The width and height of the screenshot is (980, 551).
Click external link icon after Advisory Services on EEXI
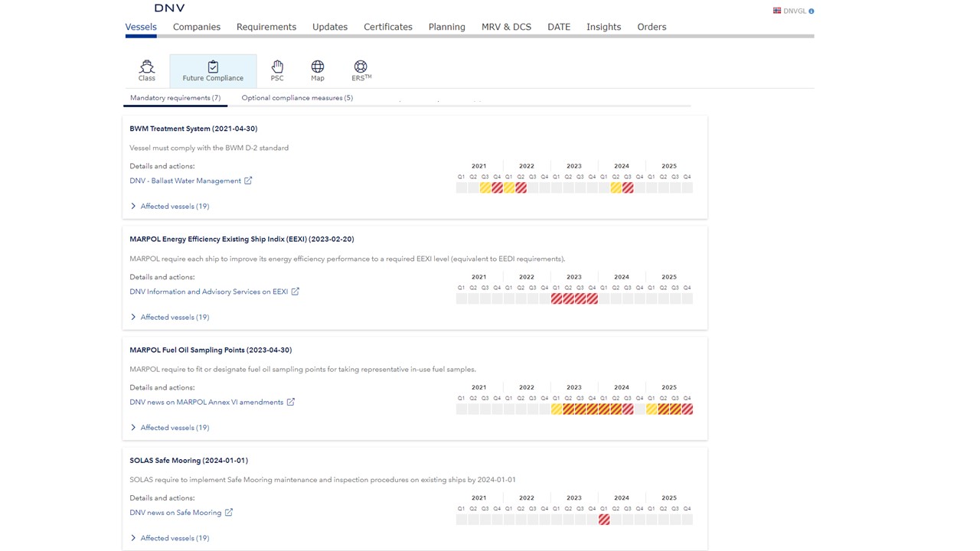click(x=296, y=292)
